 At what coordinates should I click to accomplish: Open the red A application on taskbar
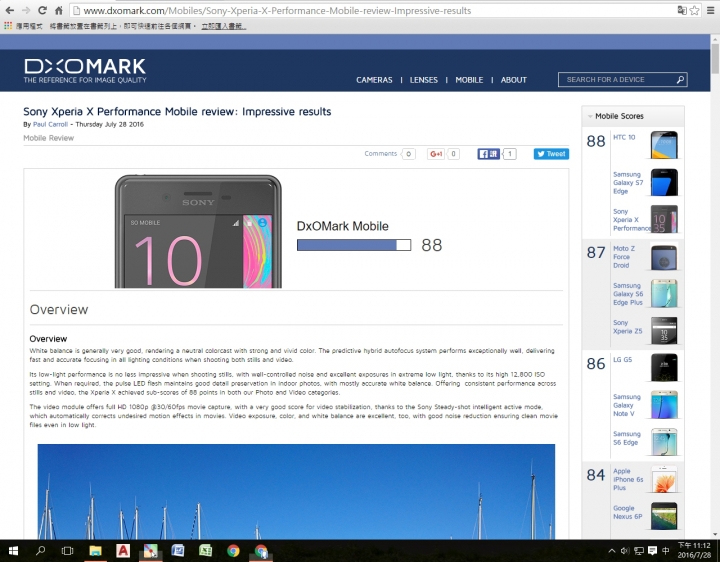(123, 551)
